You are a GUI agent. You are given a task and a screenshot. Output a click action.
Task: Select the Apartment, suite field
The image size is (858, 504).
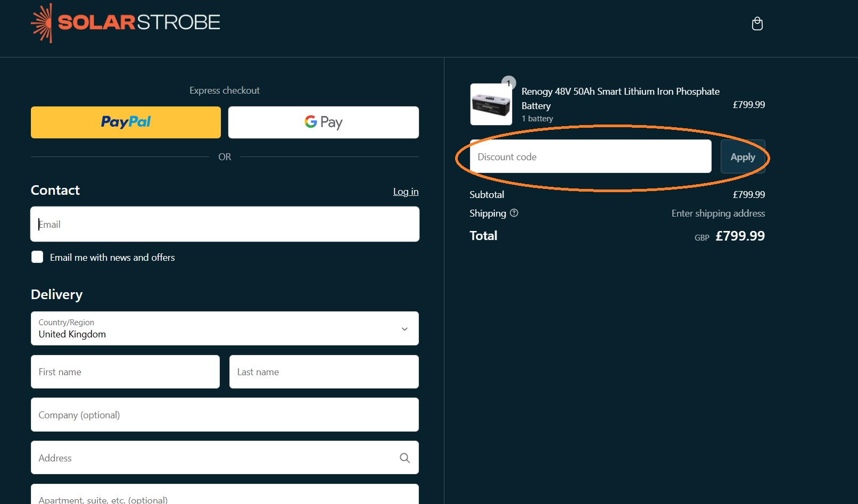point(225,494)
